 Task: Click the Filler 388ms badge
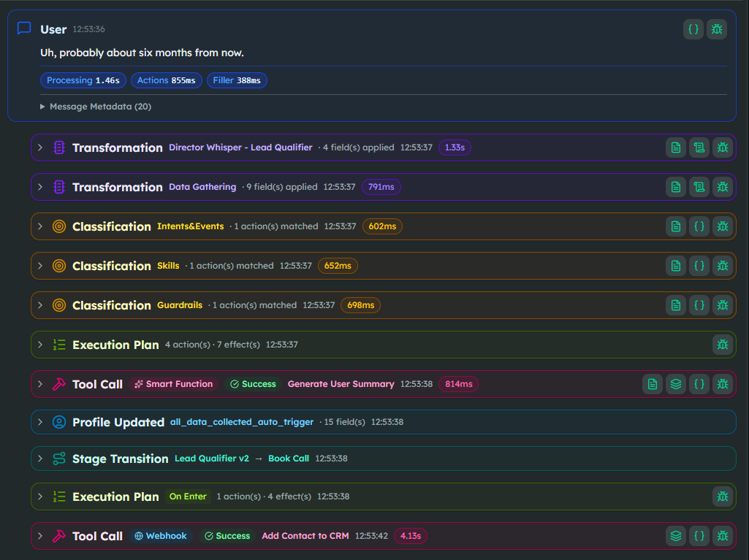[x=237, y=80]
